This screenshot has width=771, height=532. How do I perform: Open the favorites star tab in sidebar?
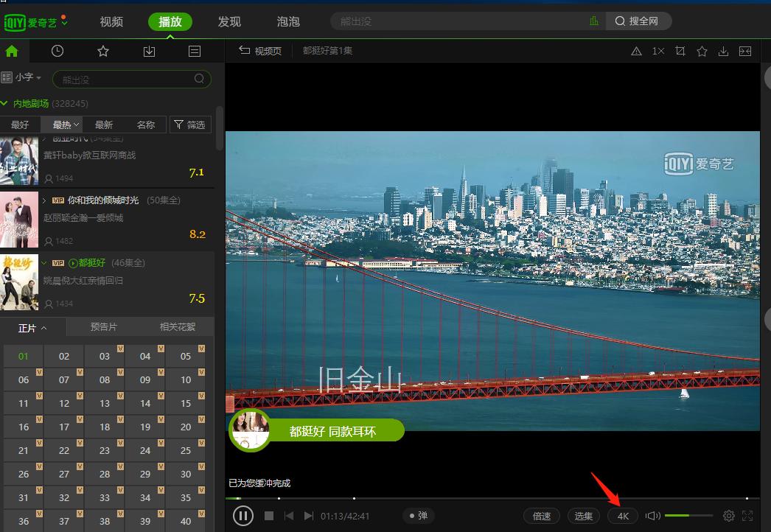tap(103, 51)
